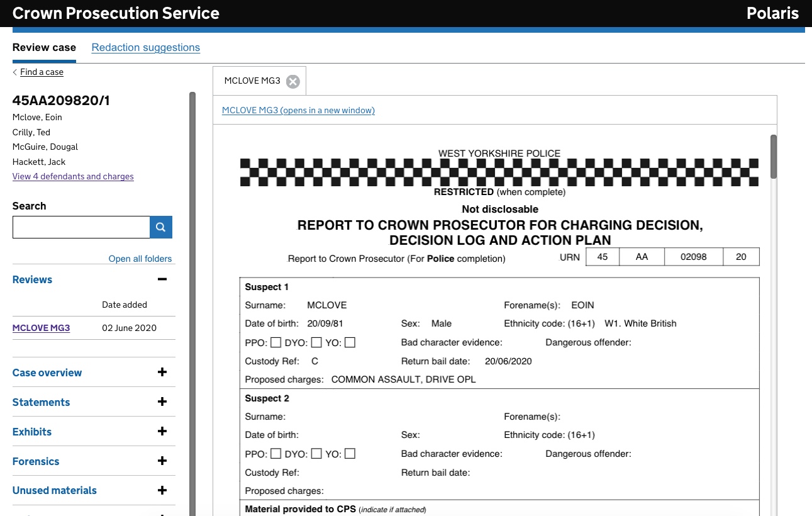Go back via Find a case link

tap(42, 72)
